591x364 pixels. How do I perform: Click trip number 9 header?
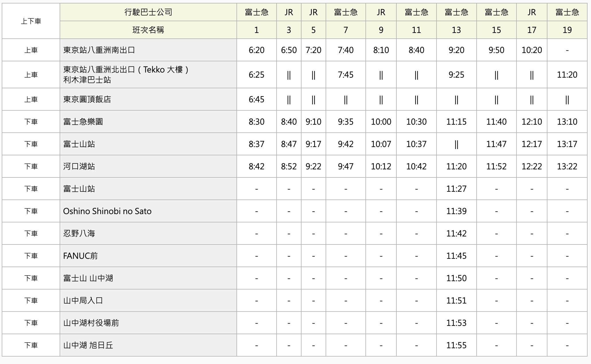(381, 30)
